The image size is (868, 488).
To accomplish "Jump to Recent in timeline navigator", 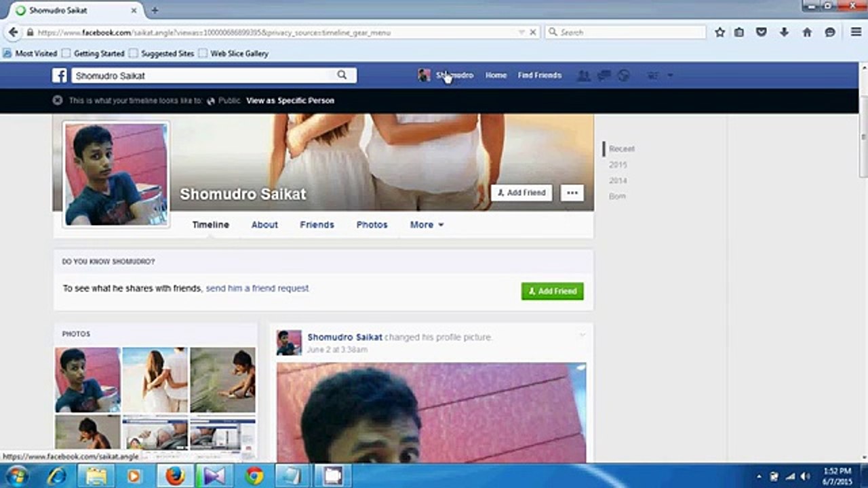I will coord(622,148).
